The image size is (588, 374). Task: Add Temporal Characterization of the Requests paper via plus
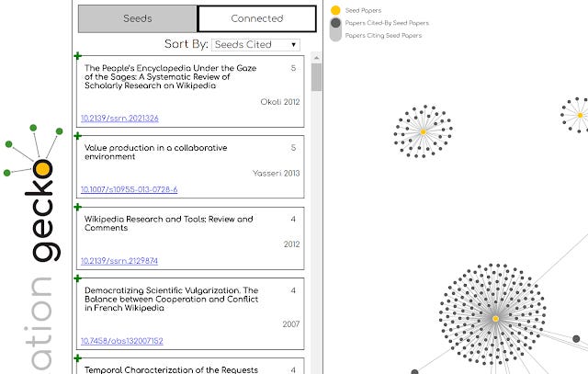pos(77,358)
